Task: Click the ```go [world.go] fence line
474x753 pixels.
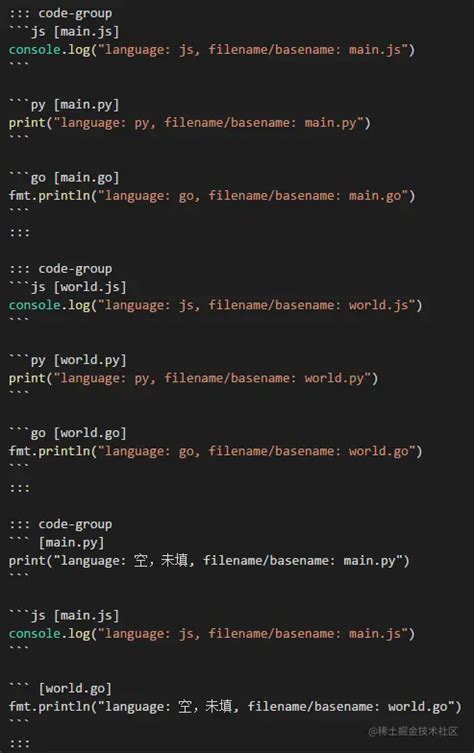Action: pyautogui.click(x=68, y=433)
